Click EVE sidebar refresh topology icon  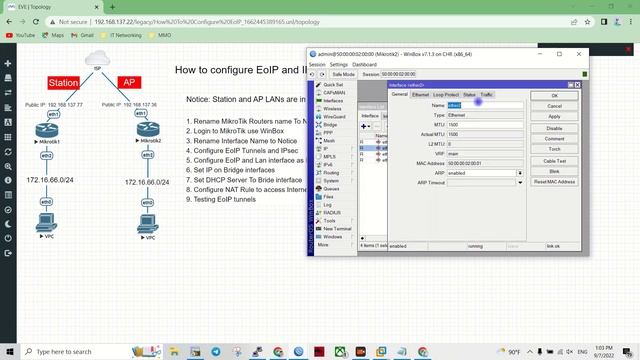tap(8, 152)
